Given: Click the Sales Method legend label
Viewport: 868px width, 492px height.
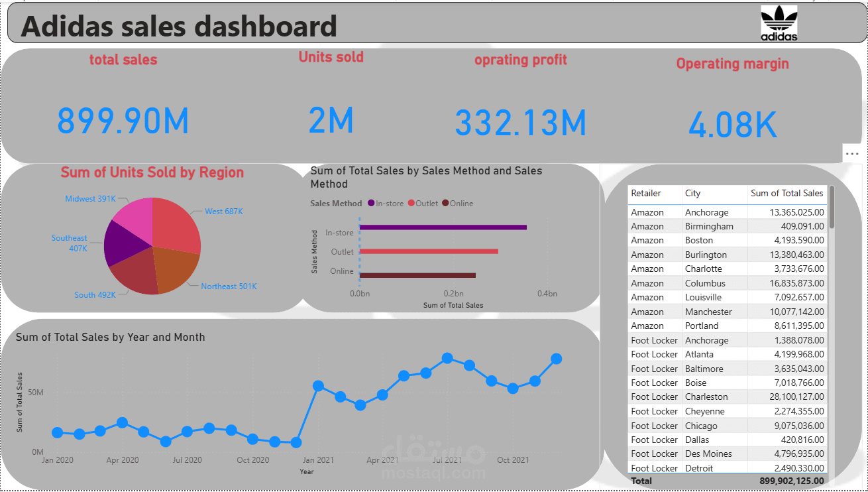Looking at the screenshot, I should pyautogui.click(x=336, y=204).
